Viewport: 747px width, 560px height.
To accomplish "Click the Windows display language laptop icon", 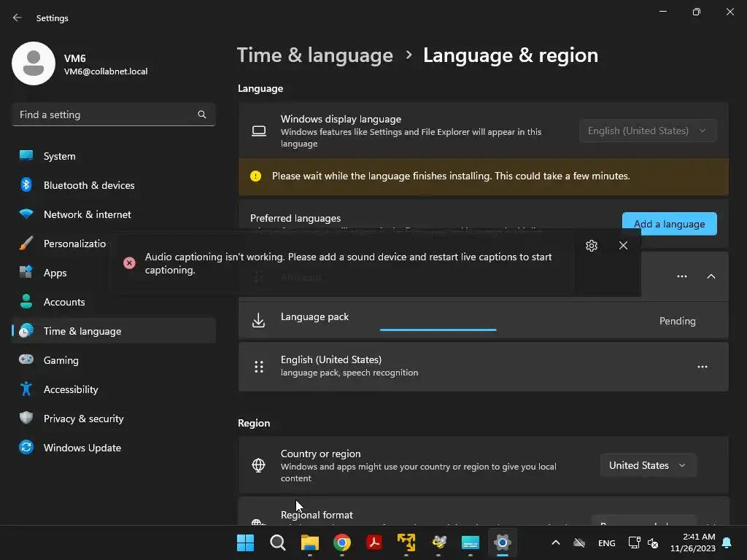I will pyautogui.click(x=259, y=131).
